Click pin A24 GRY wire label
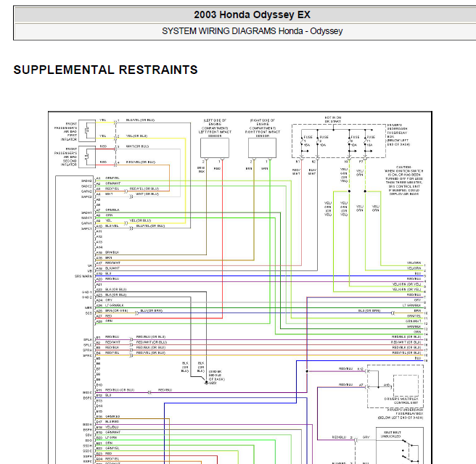 (109, 300)
